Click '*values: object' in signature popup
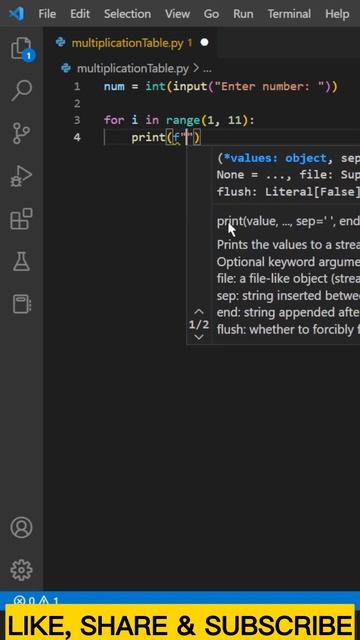360x640 pixels. click(x=275, y=158)
